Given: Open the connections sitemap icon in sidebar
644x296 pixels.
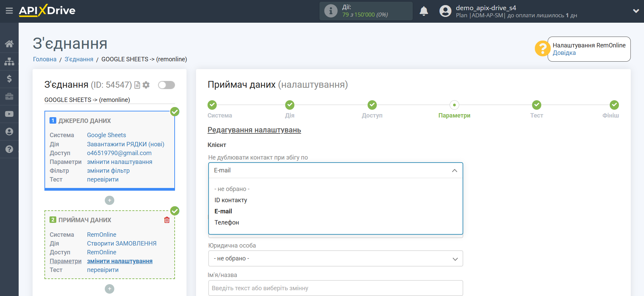Looking at the screenshot, I should pos(9,61).
